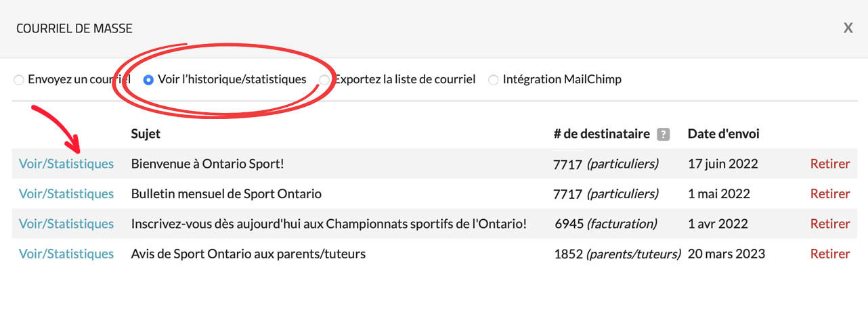Open Voir/Statistiques for Bienvenue à Ontario Sport
This screenshot has width=868, height=324.
click(x=66, y=164)
